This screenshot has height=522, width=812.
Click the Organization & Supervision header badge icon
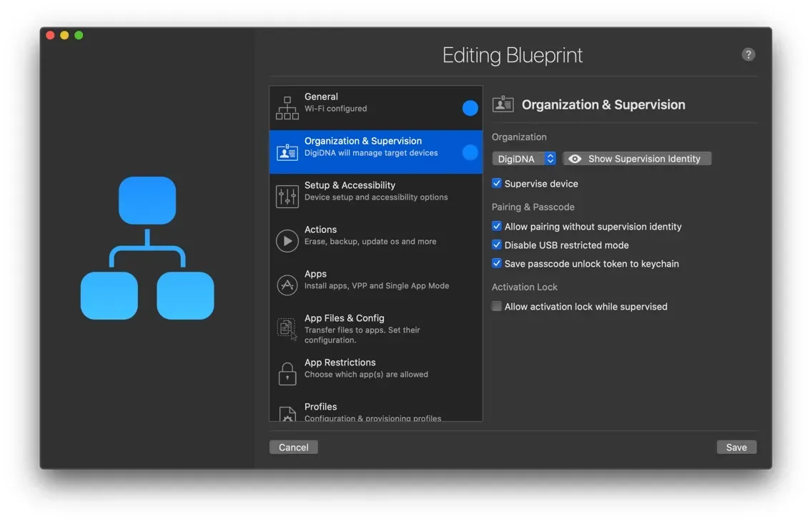pyautogui.click(x=503, y=104)
